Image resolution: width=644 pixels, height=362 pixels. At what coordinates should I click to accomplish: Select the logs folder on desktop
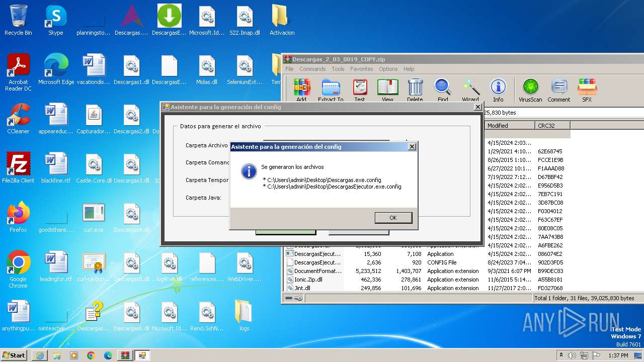pos(244,316)
